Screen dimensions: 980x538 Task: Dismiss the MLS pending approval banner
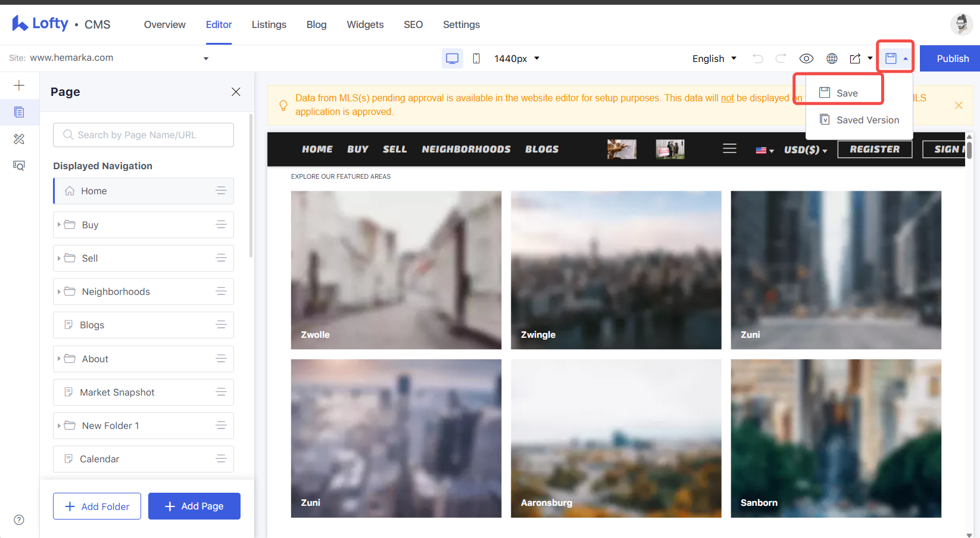[x=959, y=105]
